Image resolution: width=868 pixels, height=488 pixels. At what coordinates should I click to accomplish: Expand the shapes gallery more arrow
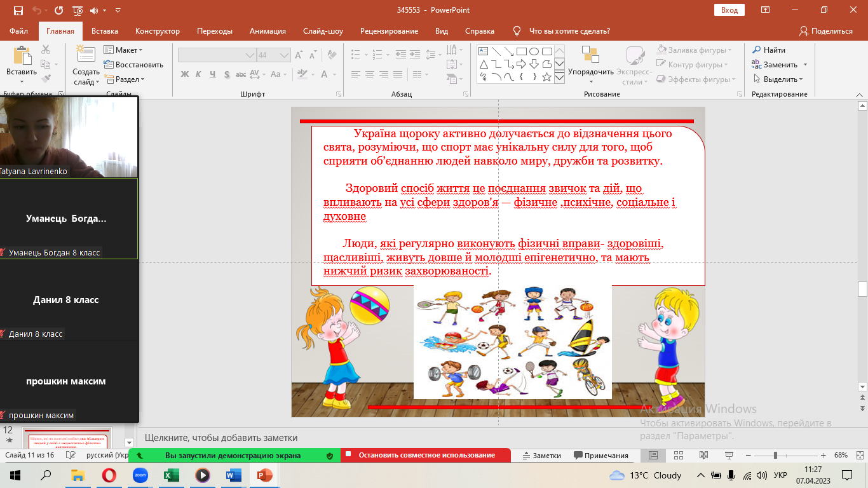(x=560, y=78)
